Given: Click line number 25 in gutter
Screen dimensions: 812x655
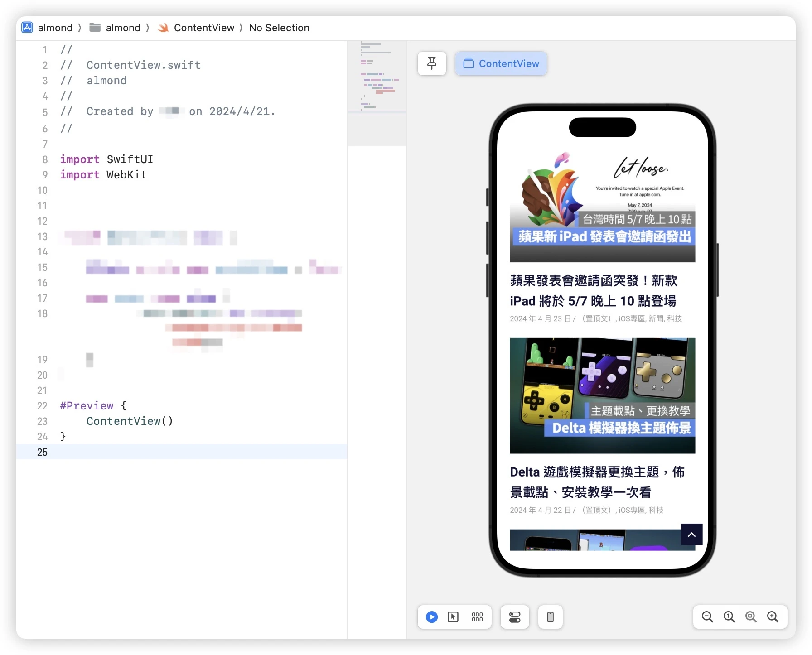Looking at the screenshot, I should click(x=42, y=452).
